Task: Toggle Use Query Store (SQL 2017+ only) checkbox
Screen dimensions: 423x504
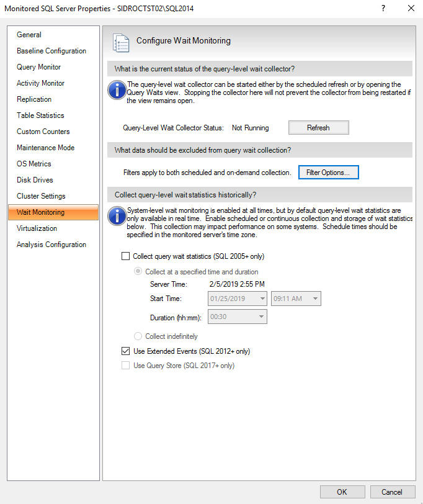Action: pyautogui.click(x=125, y=366)
